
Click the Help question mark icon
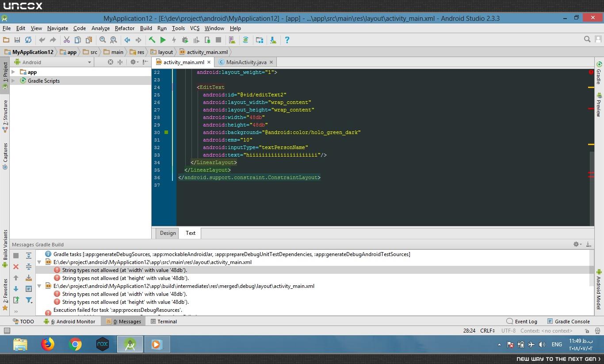[287, 40]
